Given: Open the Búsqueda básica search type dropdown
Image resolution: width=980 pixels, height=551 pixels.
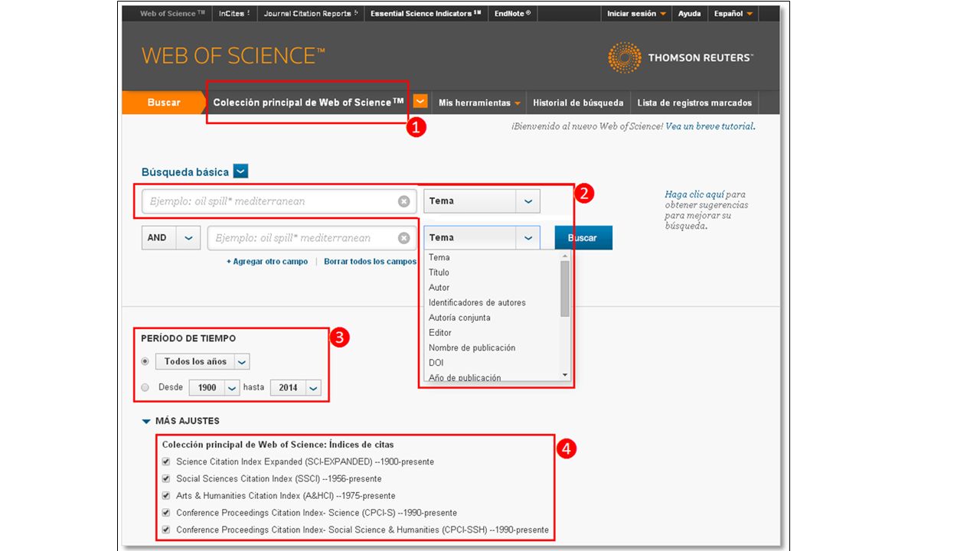Looking at the screenshot, I should coord(240,172).
